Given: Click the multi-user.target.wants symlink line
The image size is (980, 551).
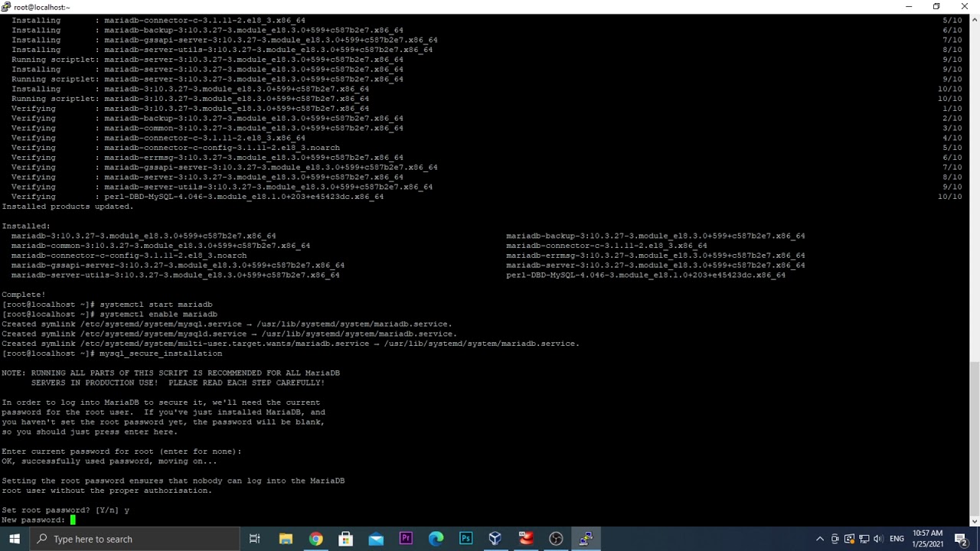Looking at the screenshot, I should click(290, 344).
